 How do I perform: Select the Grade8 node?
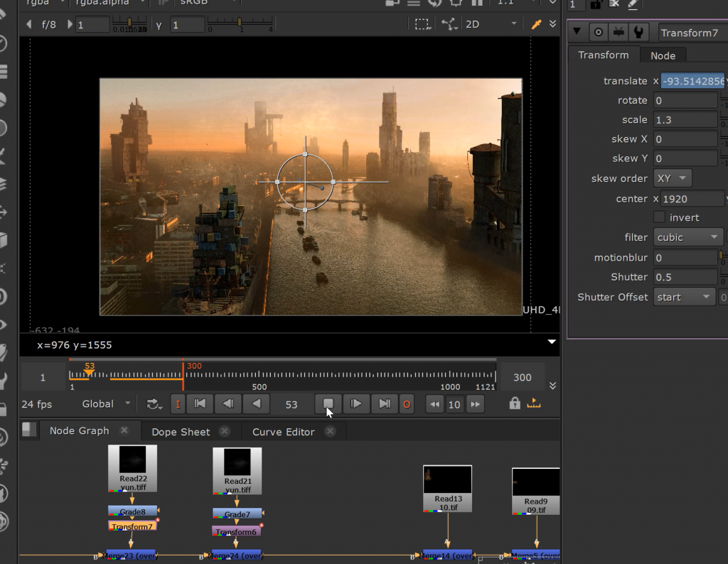132,511
